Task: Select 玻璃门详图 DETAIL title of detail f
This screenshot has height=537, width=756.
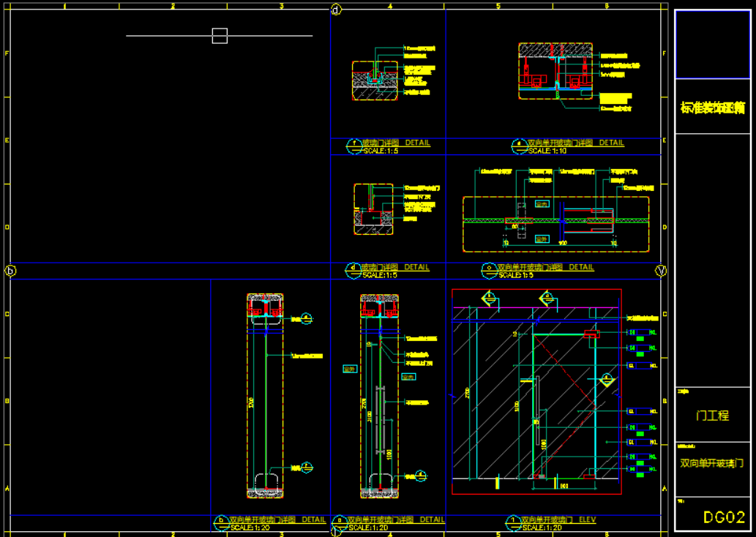Action: tap(397, 143)
